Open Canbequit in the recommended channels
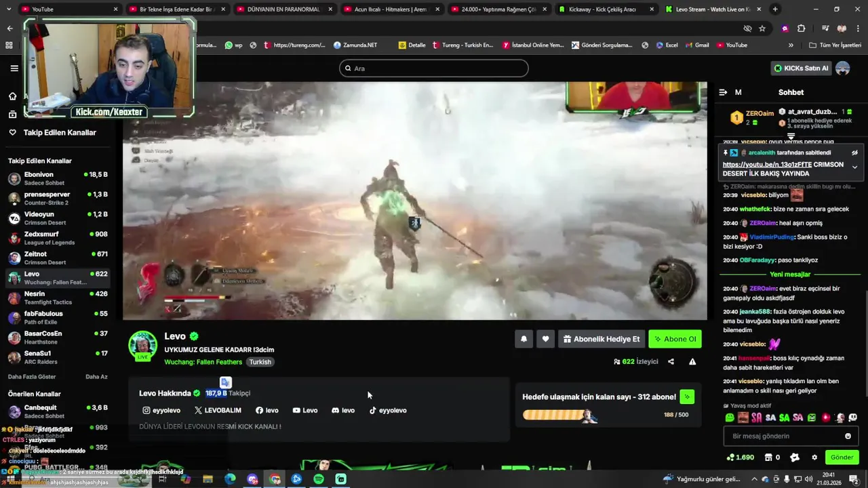868x488 pixels. [x=58, y=411]
